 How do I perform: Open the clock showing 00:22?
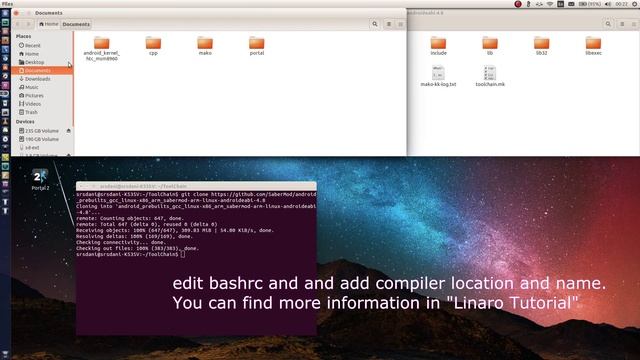point(621,4)
